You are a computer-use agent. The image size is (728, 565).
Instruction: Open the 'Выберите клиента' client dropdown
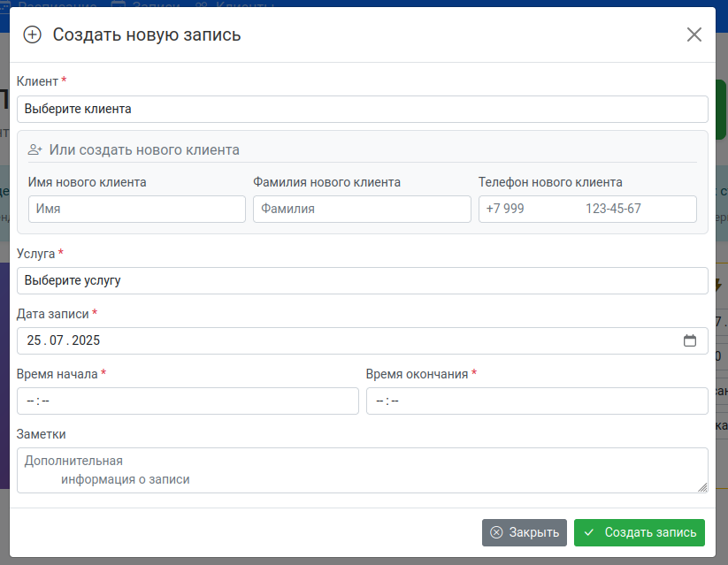coord(362,109)
